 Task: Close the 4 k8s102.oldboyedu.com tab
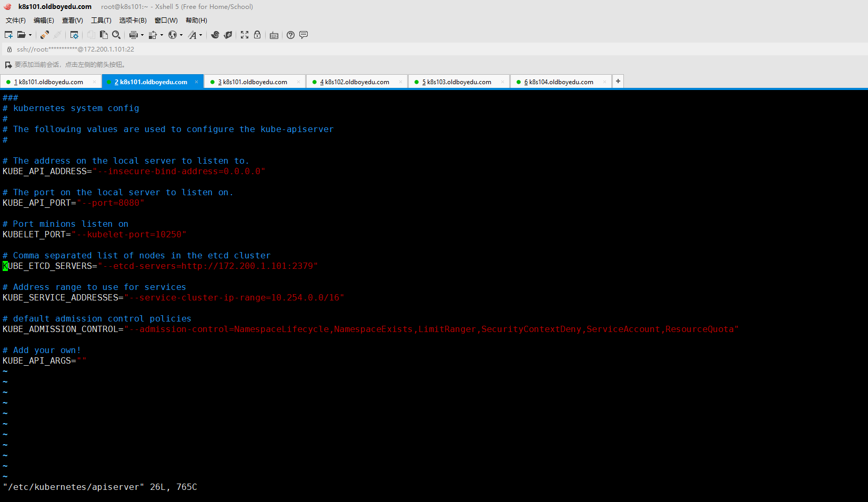[x=400, y=82]
